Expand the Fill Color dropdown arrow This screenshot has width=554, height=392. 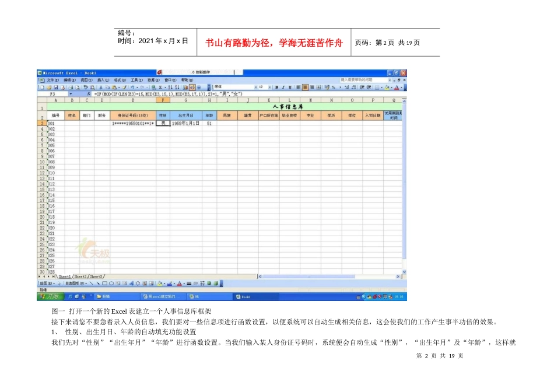[x=391, y=87]
